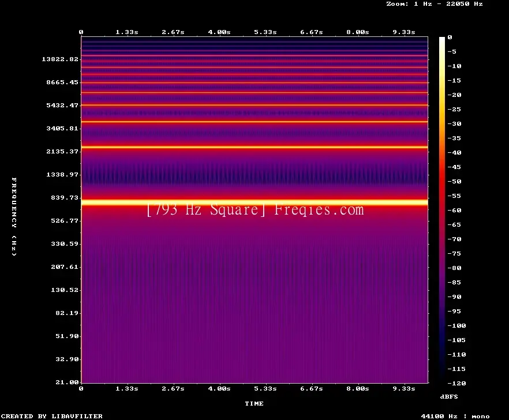This screenshot has width=509, height=420.
Task: Select "8.00s" on the top time axis
Action: 357,32
